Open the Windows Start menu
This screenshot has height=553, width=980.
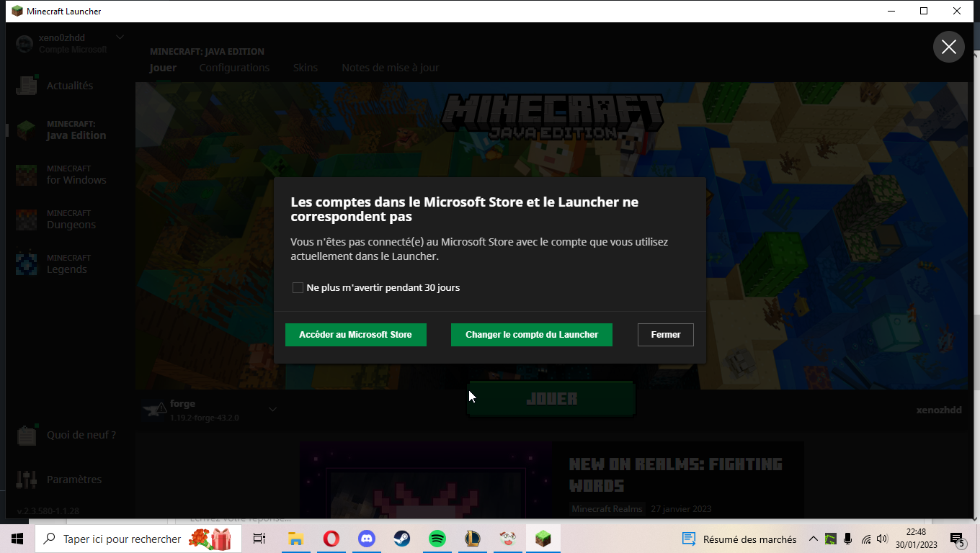point(17,539)
